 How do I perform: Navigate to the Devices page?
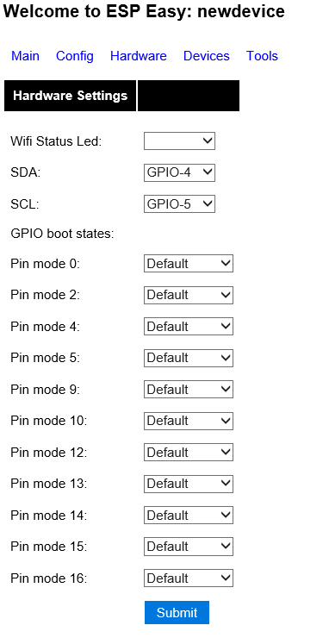pos(207,56)
